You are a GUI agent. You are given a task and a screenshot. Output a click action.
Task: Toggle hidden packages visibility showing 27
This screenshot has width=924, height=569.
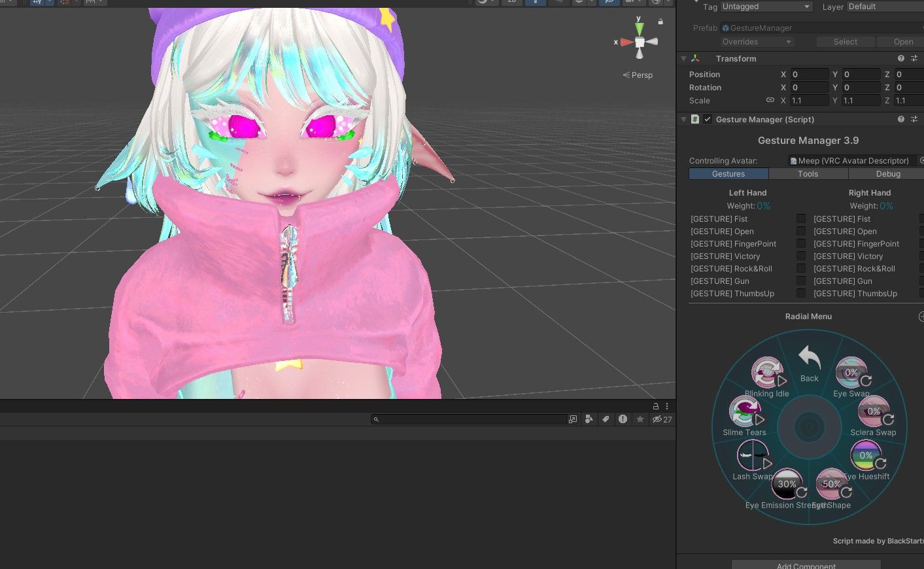pyautogui.click(x=662, y=419)
